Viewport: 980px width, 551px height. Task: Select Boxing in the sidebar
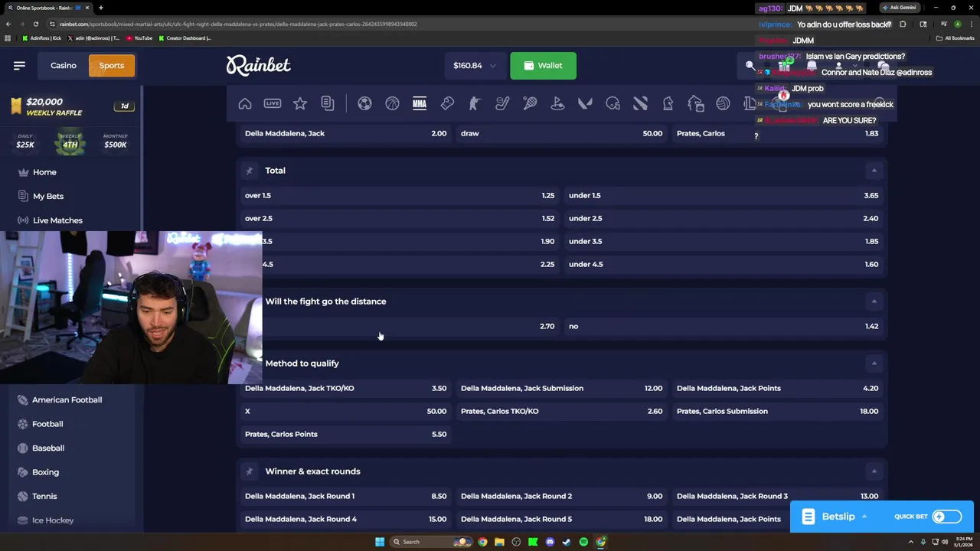pyautogui.click(x=45, y=472)
